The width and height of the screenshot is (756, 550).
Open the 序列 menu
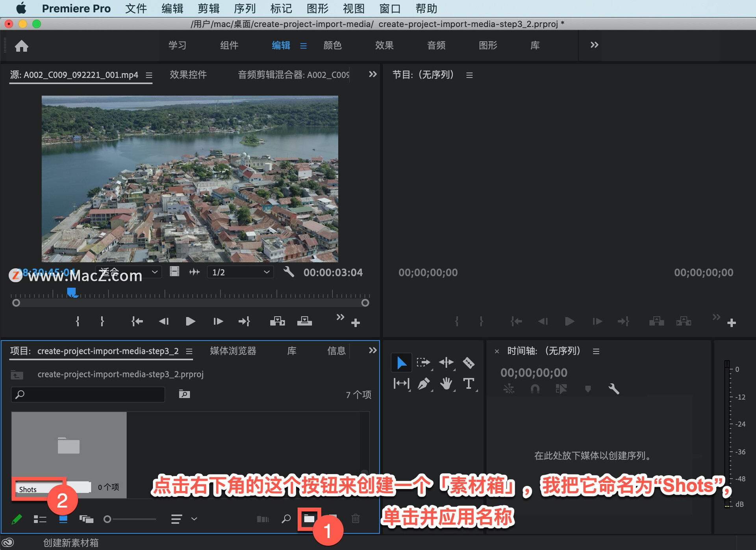[x=245, y=8]
